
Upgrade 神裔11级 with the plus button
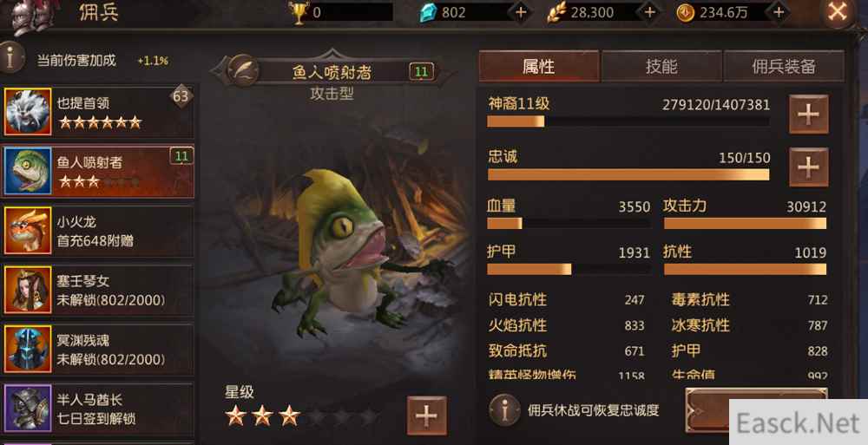[808, 114]
